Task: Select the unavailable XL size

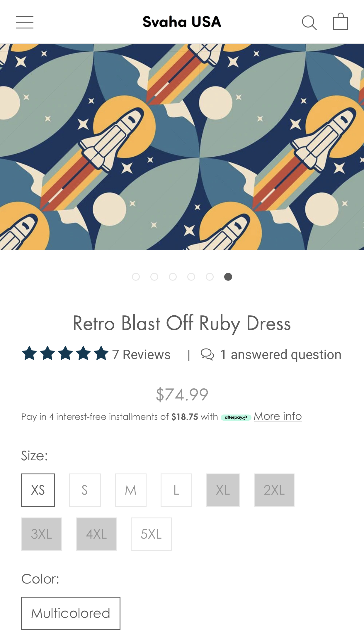Action: tap(223, 490)
